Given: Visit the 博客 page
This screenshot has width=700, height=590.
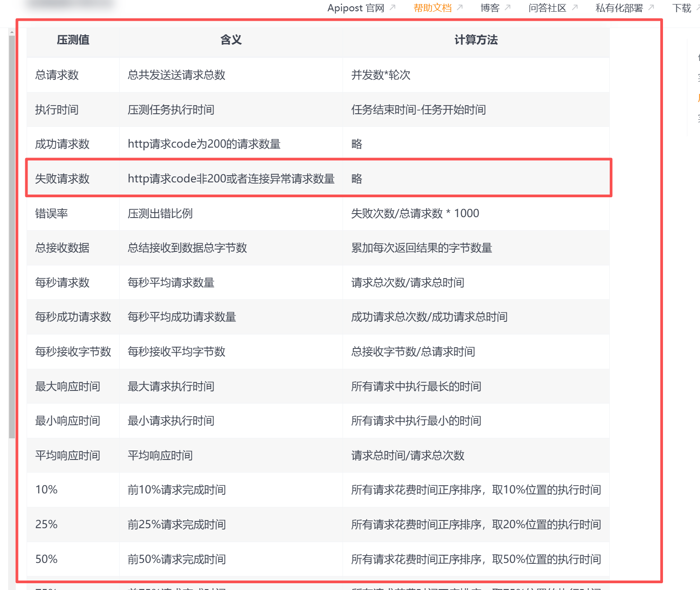Looking at the screenshot, I should tap(490, 8).
